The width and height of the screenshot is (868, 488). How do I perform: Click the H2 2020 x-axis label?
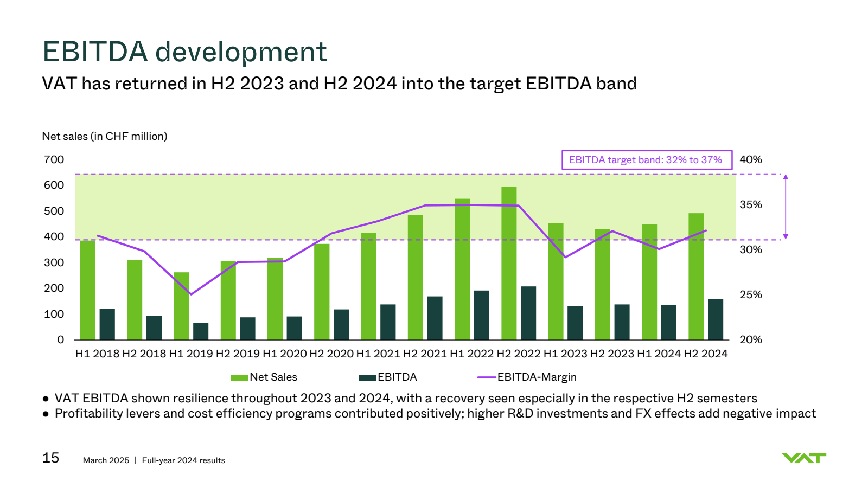tap(331, 354)
